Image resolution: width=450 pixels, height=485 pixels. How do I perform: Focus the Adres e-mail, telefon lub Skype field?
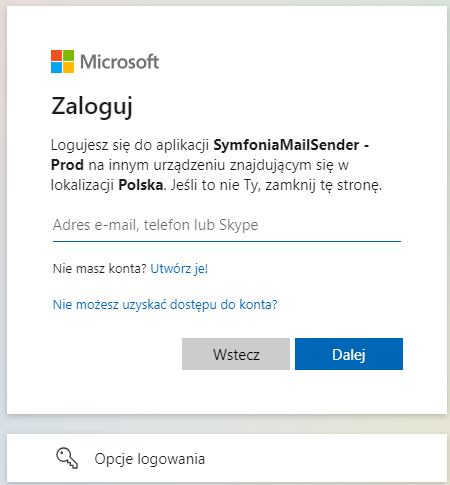[227, 225]
